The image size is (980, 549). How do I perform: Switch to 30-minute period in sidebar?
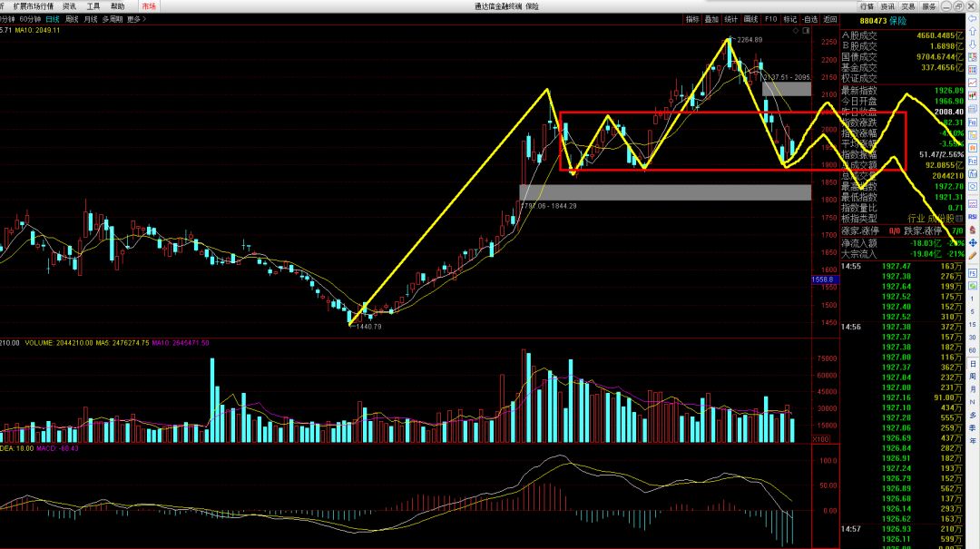pos(973,337)
